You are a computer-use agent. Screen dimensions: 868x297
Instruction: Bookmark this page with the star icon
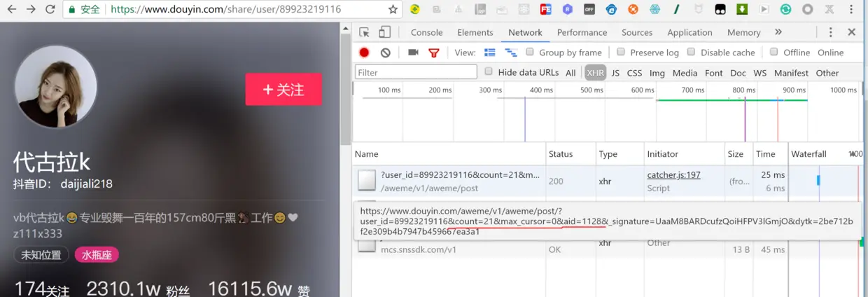coord(393,10)
